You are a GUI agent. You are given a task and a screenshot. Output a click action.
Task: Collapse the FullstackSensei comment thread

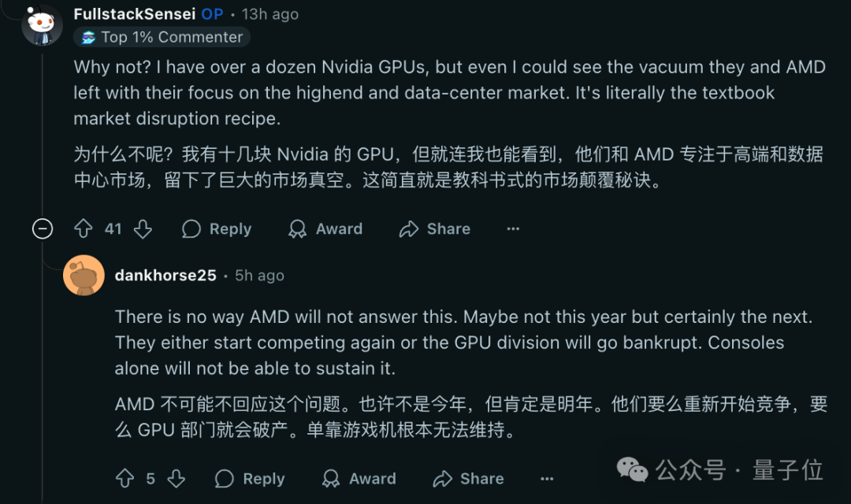coord(43,229)
